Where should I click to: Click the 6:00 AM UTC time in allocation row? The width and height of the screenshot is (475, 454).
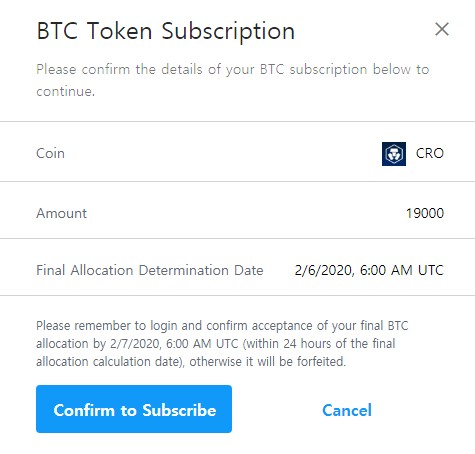tap(402, 270)
